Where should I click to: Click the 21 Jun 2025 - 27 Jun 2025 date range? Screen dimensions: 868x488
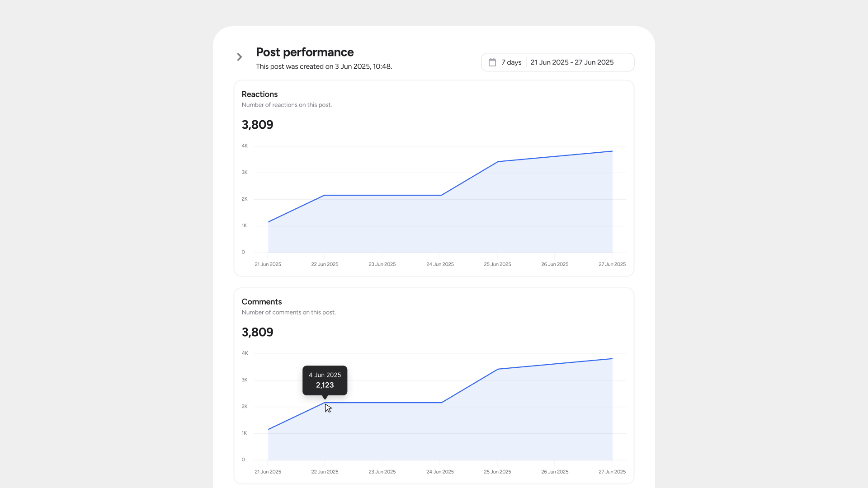[x=572, y=62]
